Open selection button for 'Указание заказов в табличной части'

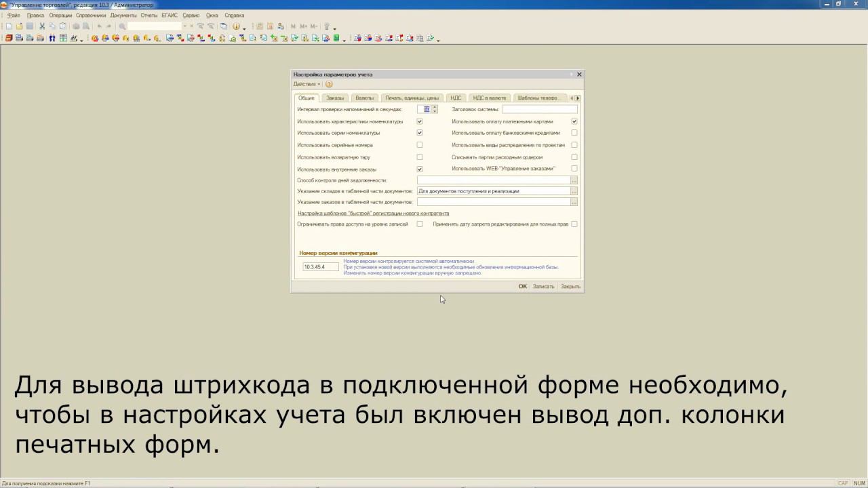click(x=574, y=202)
